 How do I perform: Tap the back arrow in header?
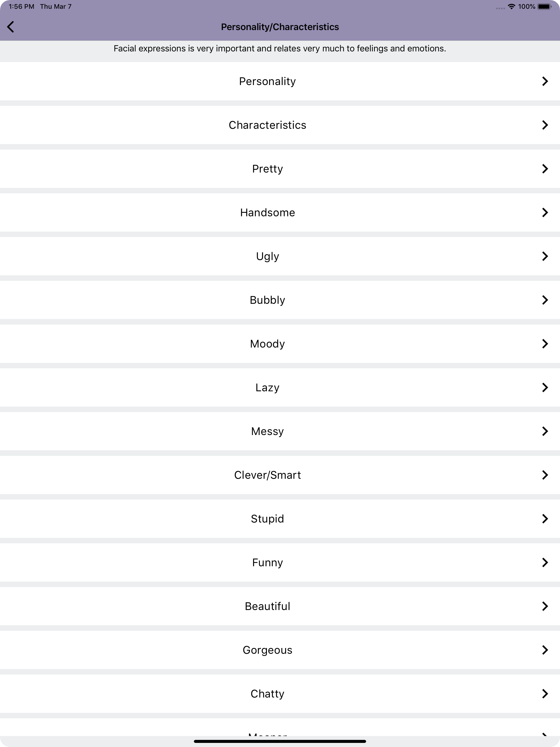click(10, 27)
